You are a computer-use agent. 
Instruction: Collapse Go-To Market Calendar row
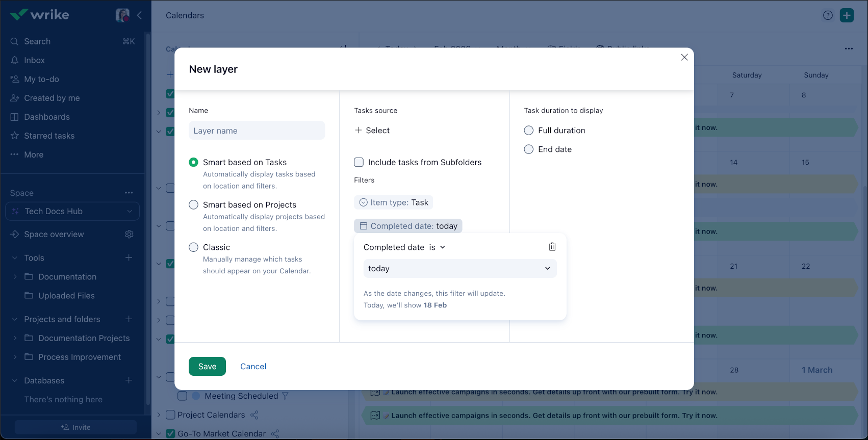159,434
